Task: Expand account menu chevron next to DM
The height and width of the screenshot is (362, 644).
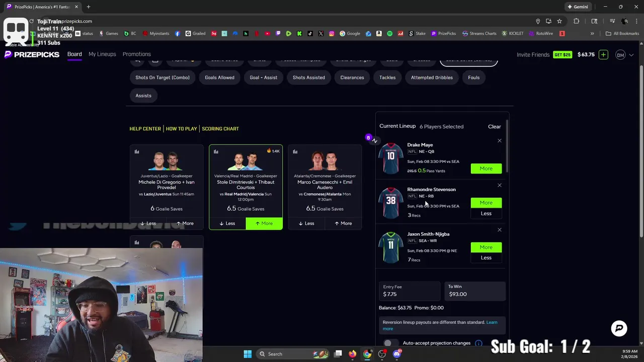Action: (631, 55)
